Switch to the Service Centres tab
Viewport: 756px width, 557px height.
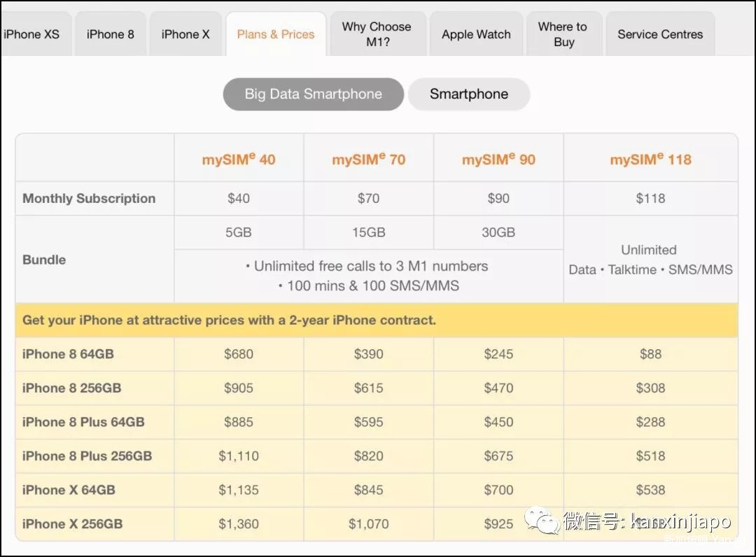tap(660, 34)
